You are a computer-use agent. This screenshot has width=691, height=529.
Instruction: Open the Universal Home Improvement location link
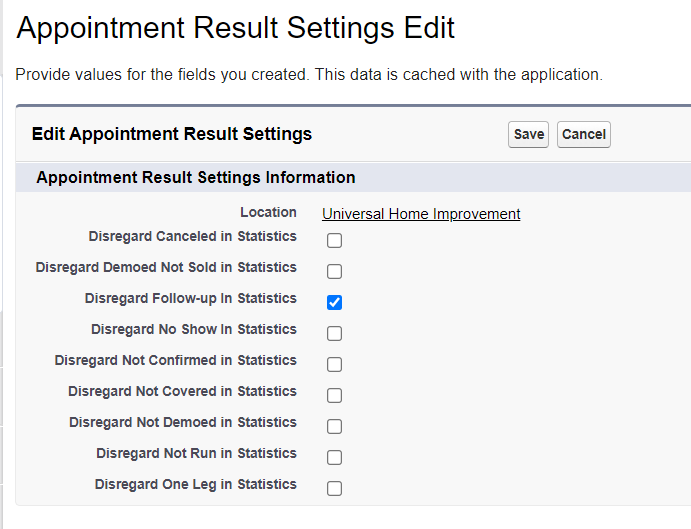coord(421,214)
